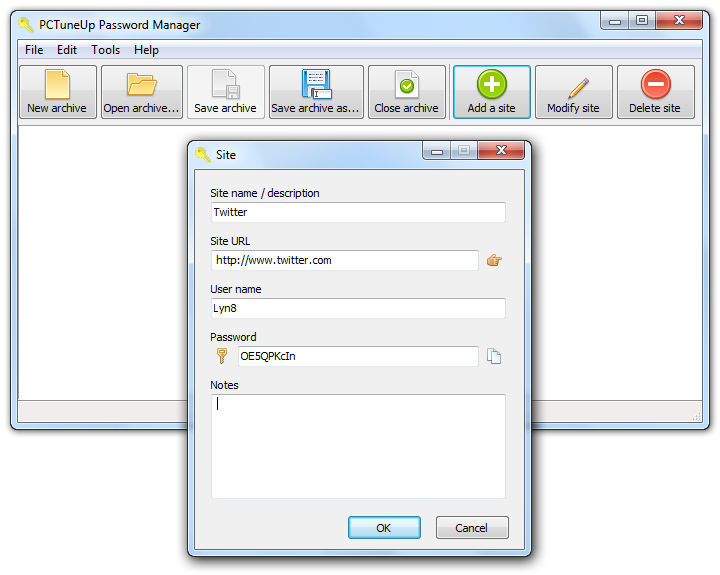Maximize the PCTuneUp Password Manager window
720x575 pixels.
[642, 20]
